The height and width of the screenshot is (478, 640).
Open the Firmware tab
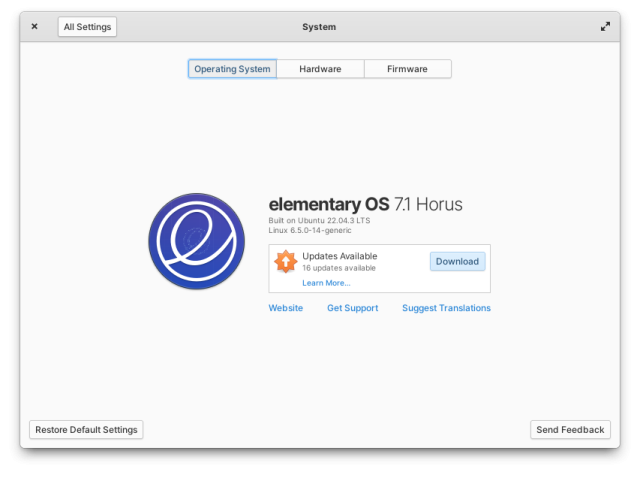coord(407,69)
